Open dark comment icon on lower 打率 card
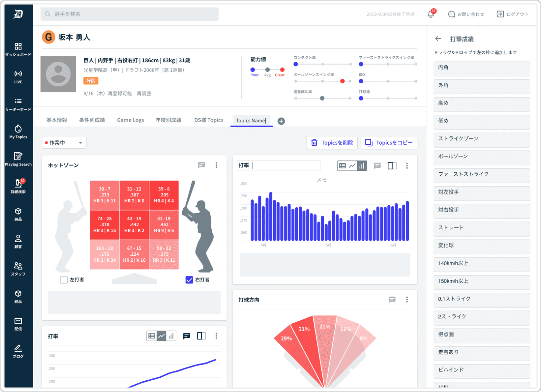541x392 pixels. point(186,336)
